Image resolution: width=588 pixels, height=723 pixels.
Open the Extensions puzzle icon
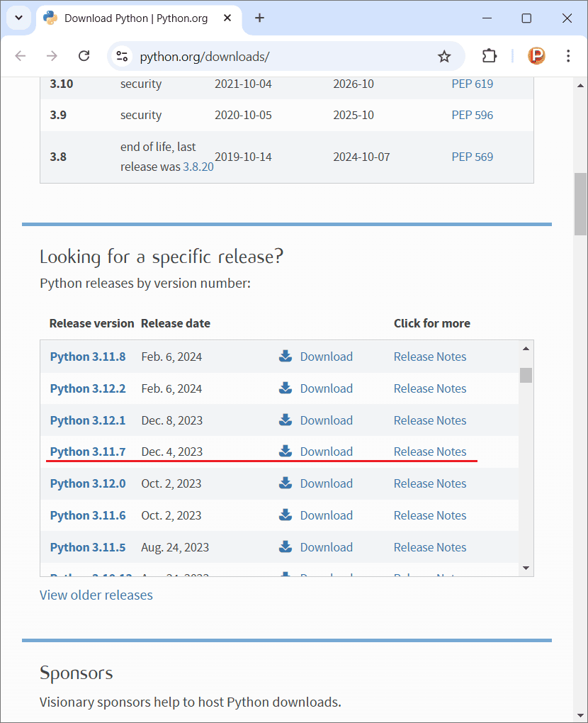click(489, 56)
